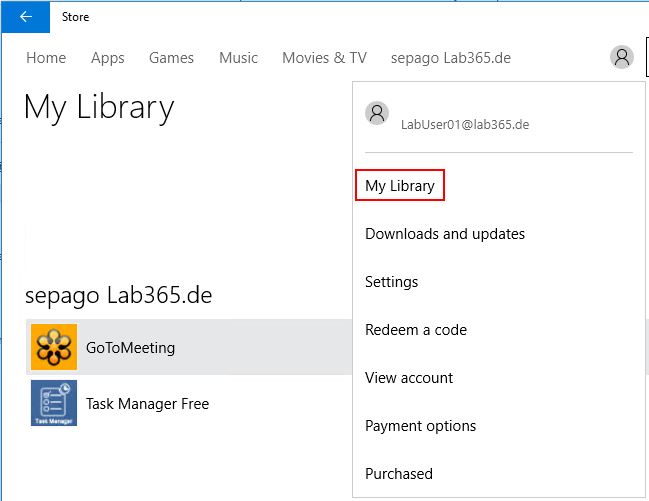Open Downloads and updates

coord(445,234)
